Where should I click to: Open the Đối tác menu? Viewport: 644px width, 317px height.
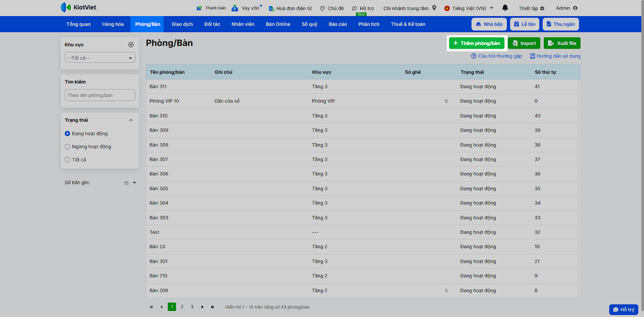point(212,24)
